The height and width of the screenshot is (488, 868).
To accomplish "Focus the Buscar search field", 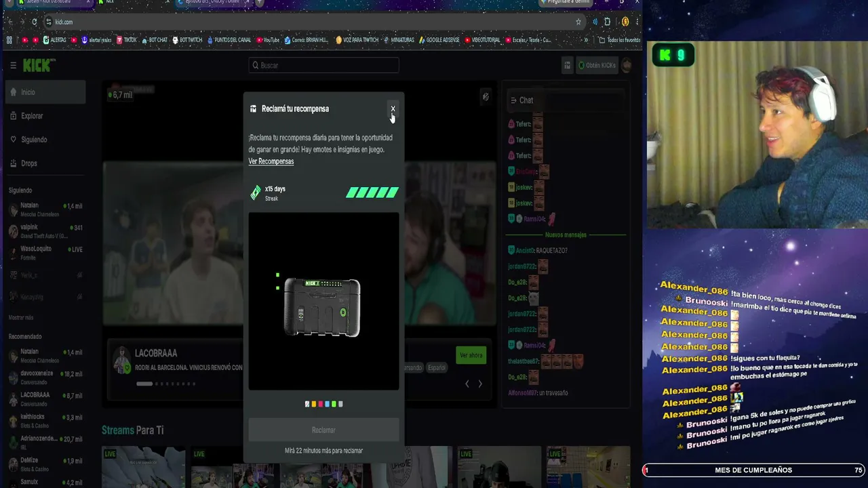I will point(323,65).
